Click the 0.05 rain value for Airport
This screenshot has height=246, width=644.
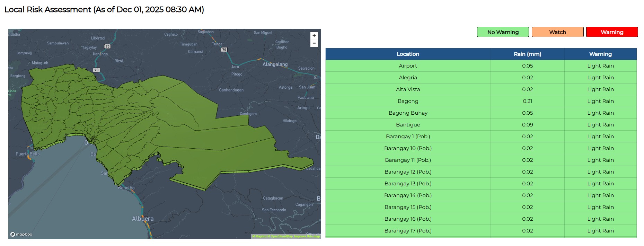tap(527, 66)
